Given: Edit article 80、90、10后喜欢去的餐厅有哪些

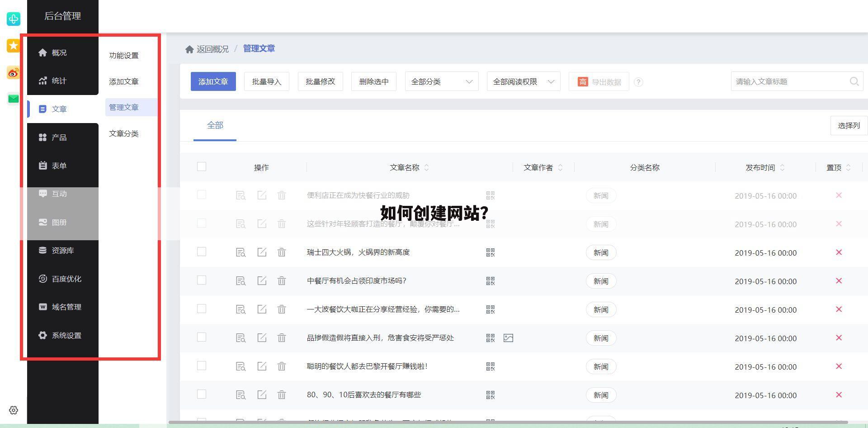Looking at the screenshot, I should 262,395.
